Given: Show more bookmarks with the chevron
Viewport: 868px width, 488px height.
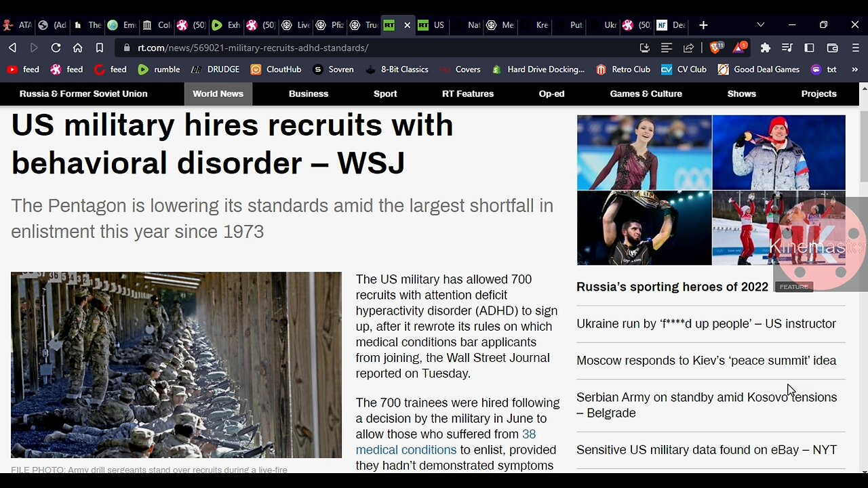Looking at the screenshot, I should 854,69.
